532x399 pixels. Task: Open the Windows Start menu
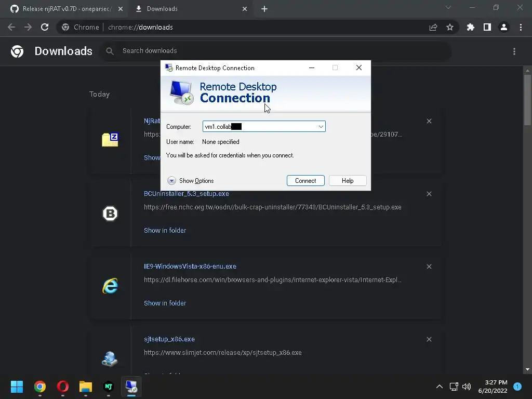pos(17,387)
